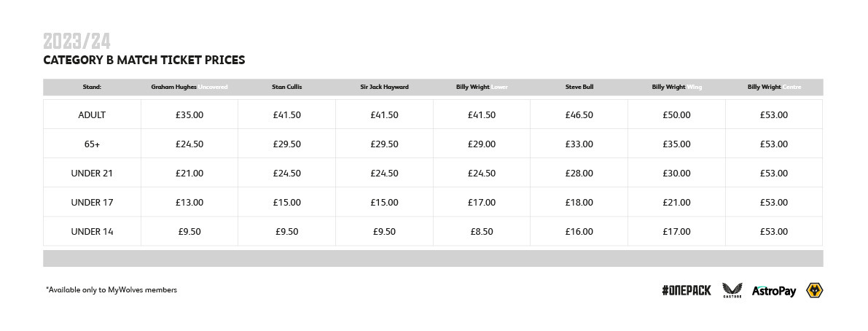Screen dimensions: 868x331
Task: Click the ADULT row label
Action: (92, 115)
